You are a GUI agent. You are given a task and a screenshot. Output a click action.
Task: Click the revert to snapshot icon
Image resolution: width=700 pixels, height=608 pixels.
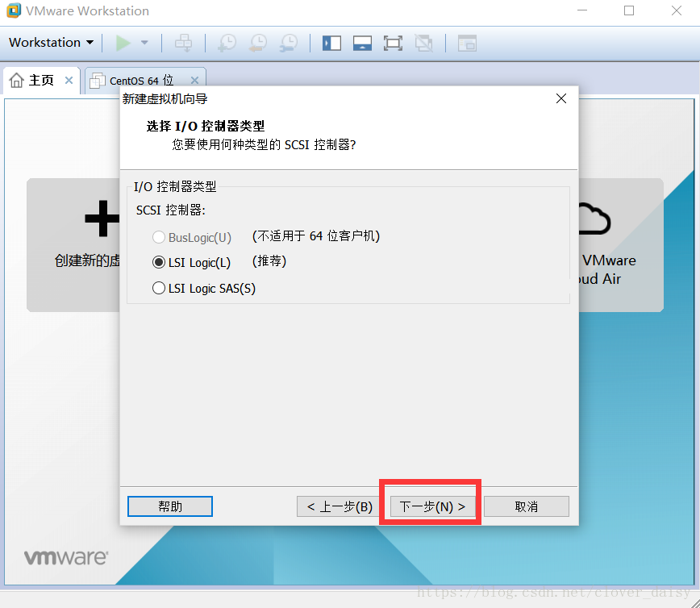(258, 43)
